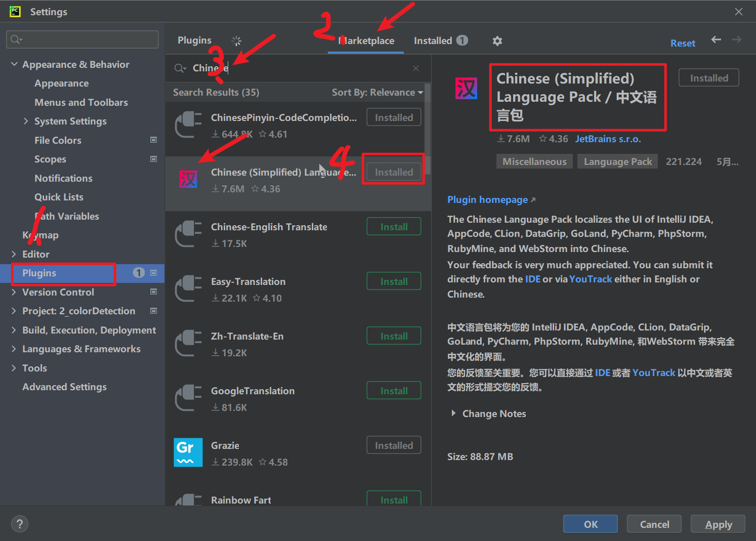756x541 pixels.
Task: Click the plugins gear settings icon
Action: (x=497, y=41)
